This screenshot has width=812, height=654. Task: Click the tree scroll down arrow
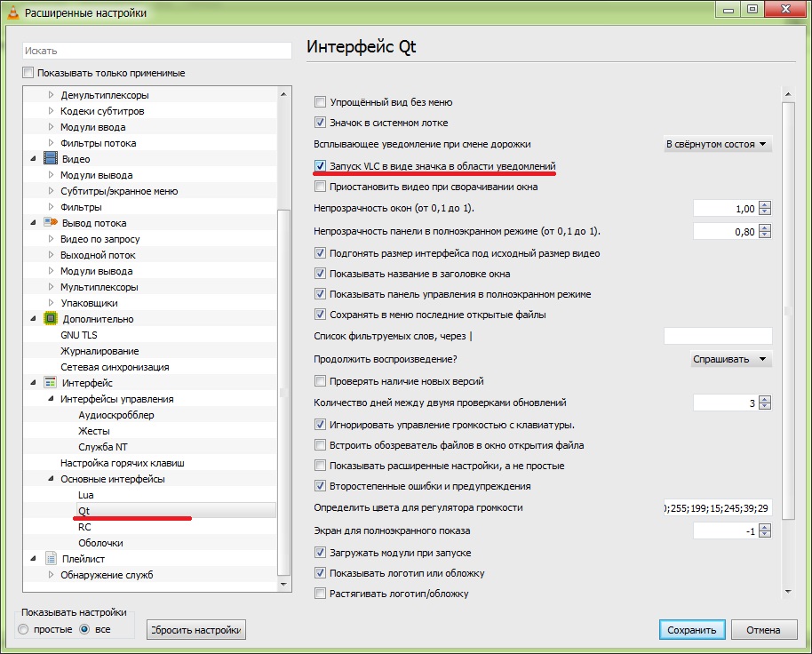point(283,584)
